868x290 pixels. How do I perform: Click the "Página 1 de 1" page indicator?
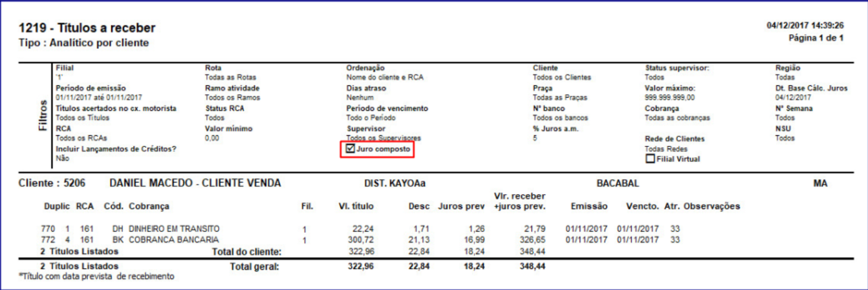coord(816,38)
